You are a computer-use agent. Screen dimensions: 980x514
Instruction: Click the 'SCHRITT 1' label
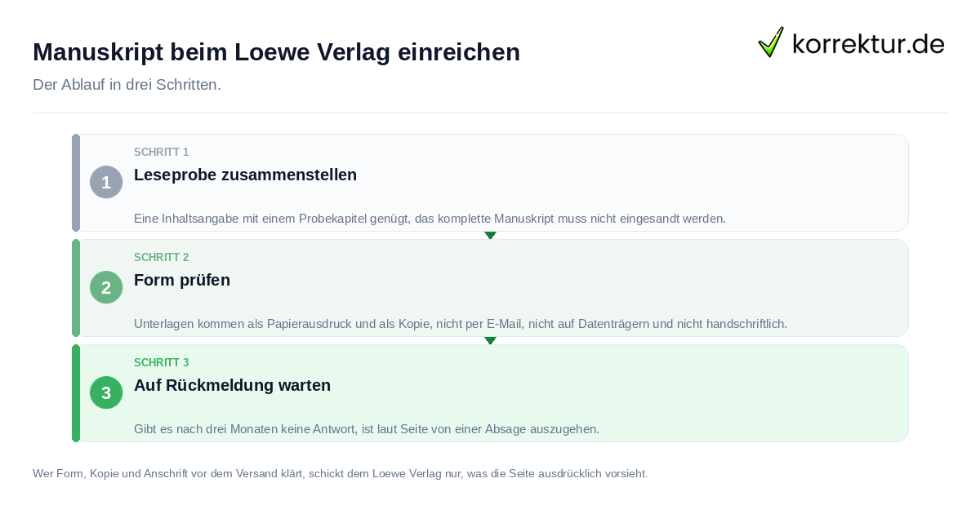coord(161,153)
